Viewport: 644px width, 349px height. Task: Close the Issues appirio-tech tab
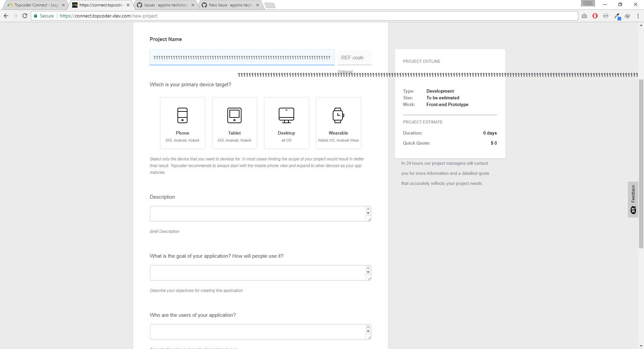tap(193, 5)
